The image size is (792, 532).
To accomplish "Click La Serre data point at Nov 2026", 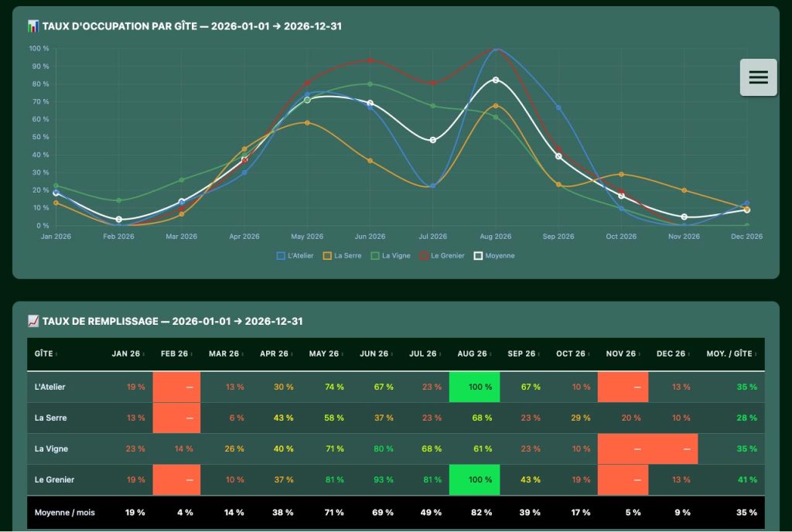I will 684,190.
